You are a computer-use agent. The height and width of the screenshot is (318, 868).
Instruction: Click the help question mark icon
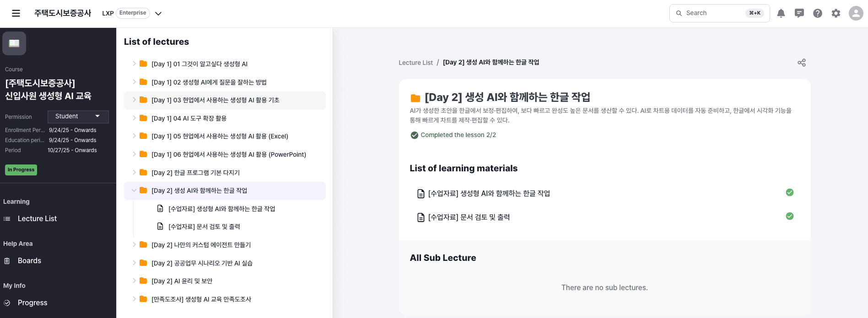(x=818, y=13)
